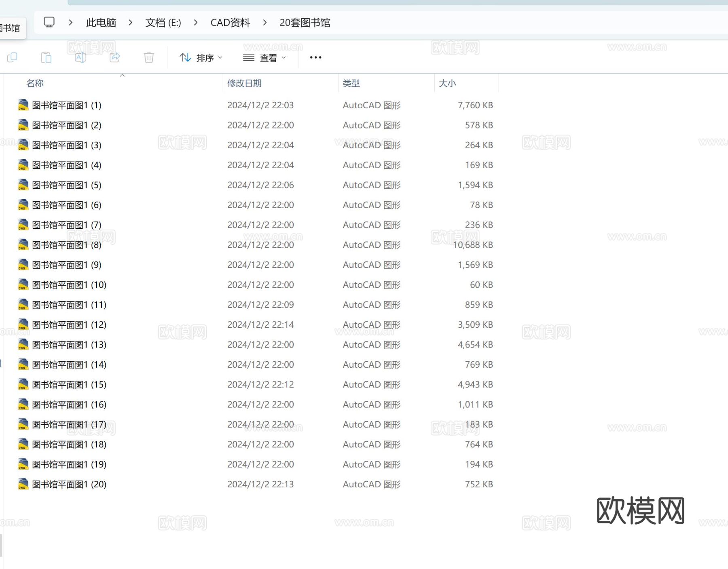728x569 pixels.
Task: Select DWG icon of 图书馆平面图1 (12)
Action: coord(23,325)
